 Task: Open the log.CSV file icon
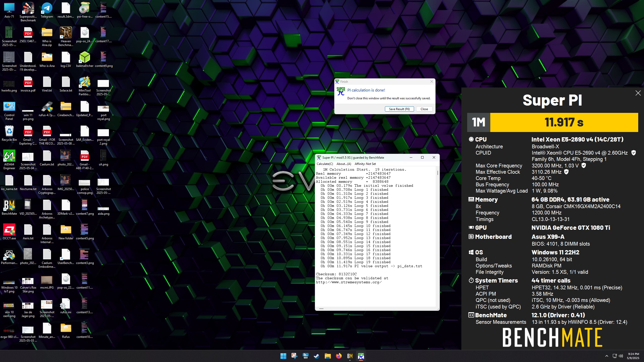coord(66,60)
